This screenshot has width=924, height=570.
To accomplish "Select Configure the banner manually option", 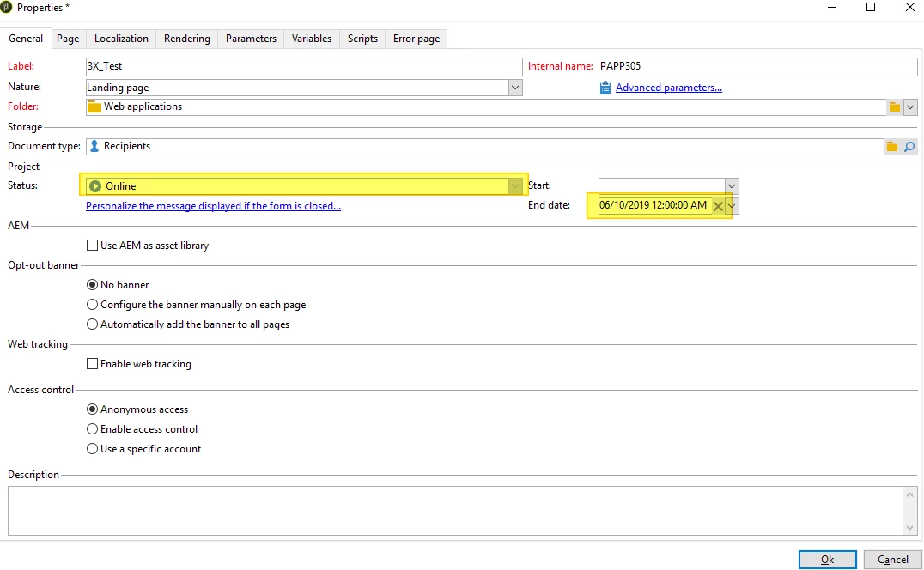I will click(x=93, y=305).
